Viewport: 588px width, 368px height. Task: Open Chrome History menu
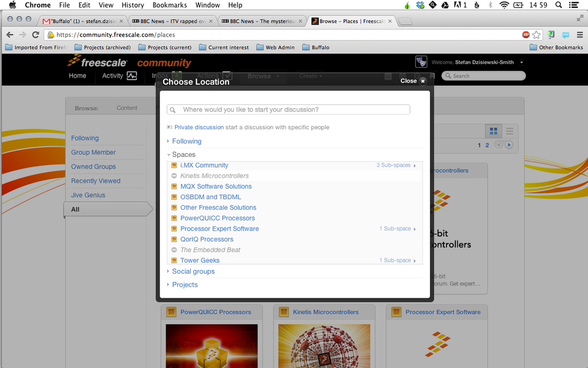pyautogui.click(x=133, y=5)
